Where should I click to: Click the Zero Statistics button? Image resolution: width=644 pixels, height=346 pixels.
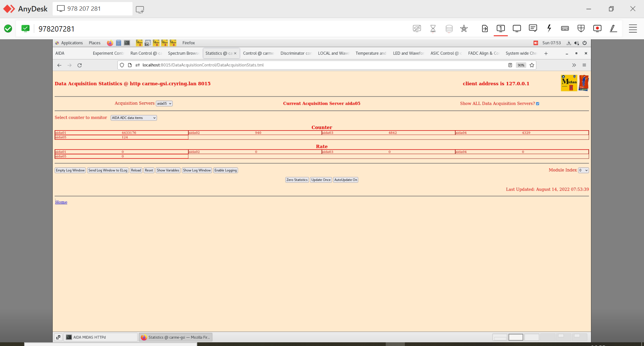click(x=297, y=180)
